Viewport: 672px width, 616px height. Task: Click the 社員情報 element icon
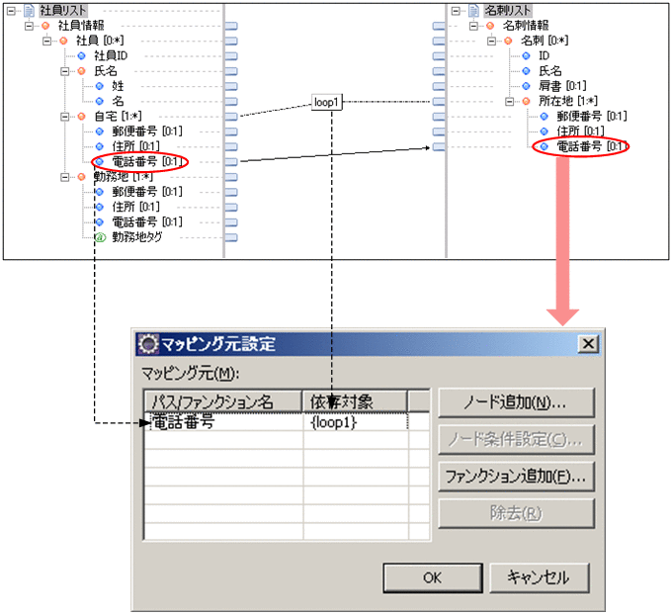click(45, 26)
